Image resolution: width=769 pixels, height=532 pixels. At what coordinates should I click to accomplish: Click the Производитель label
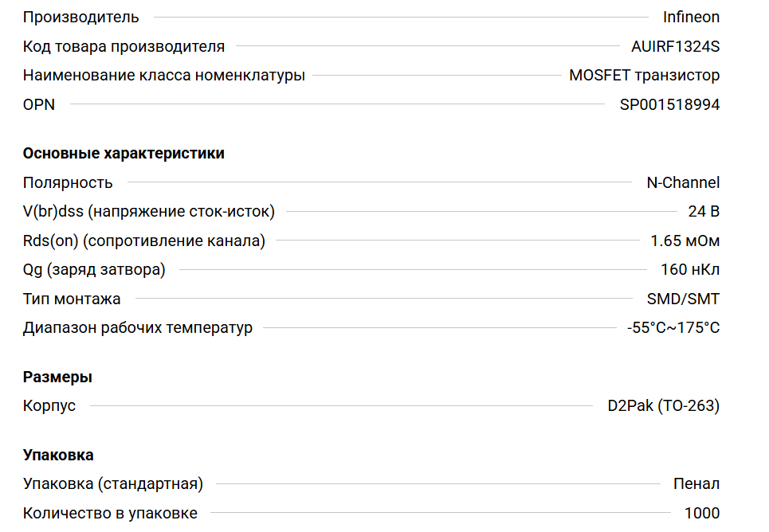coord(80,17)
